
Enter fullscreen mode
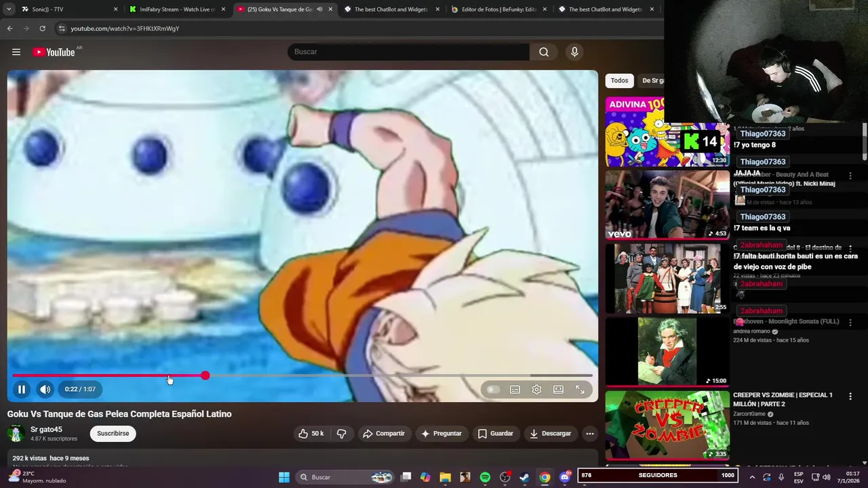click(580, 390)
